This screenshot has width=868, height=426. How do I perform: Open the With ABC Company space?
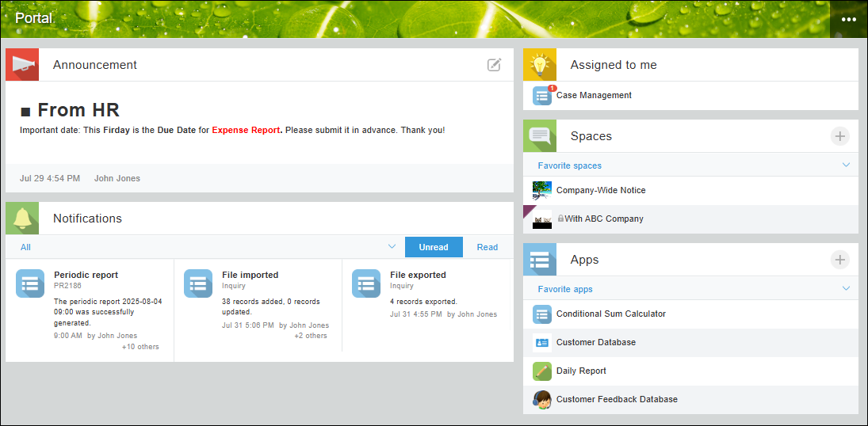[603, 219]
